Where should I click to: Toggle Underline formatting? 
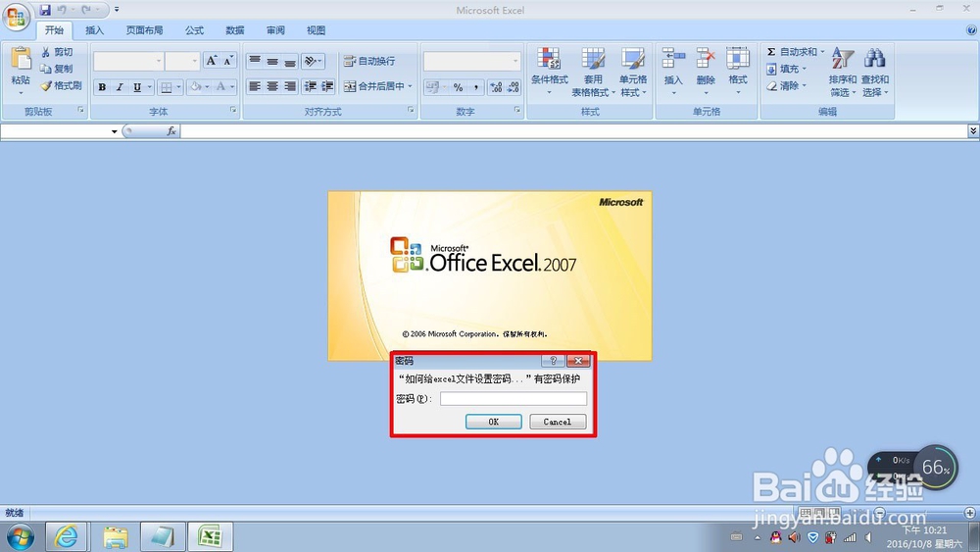click(x=137, y=87)
